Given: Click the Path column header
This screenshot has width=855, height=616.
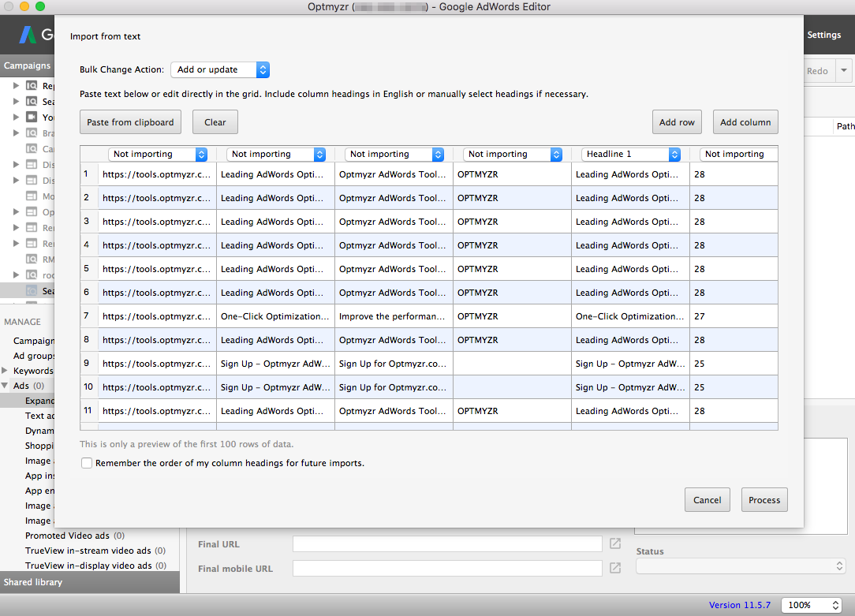Looking at the screenshot, I should 846,126.
